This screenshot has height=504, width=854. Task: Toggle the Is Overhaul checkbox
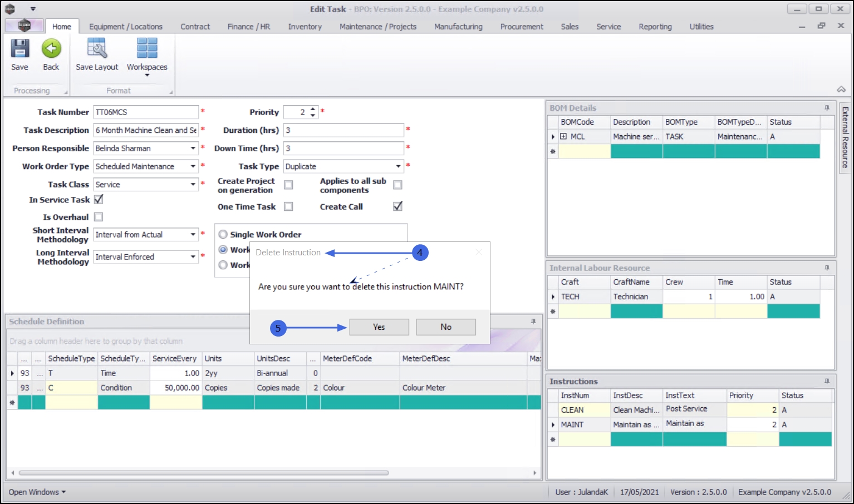99,217
